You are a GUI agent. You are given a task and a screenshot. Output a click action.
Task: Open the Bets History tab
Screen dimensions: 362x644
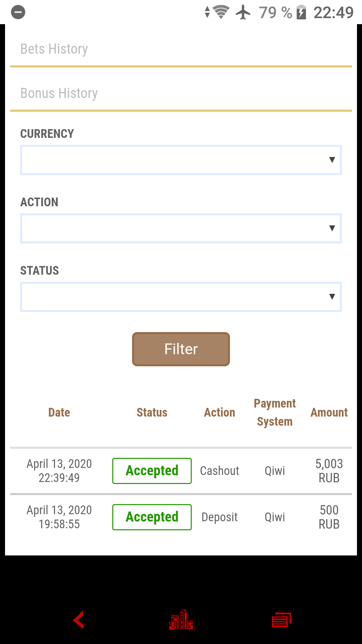pos(54,49)
